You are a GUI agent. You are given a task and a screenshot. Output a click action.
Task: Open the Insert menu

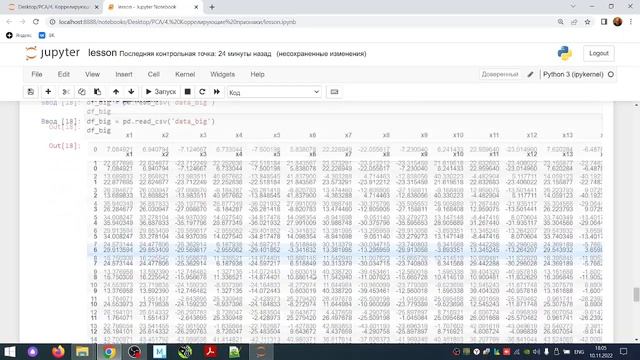coord(124,74)
